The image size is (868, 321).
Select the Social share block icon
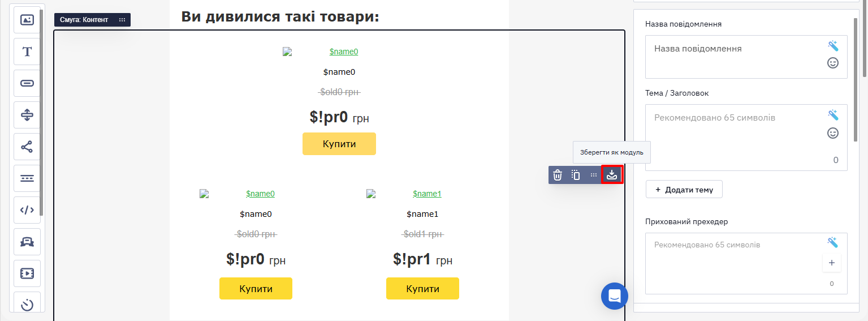coord(27,147)
